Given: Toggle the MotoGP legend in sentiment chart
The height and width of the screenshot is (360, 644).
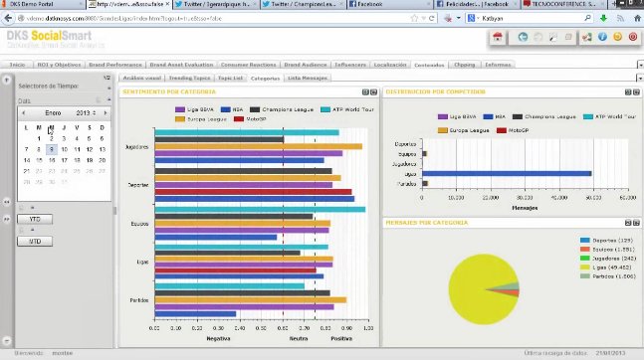Looking at the screenshot, I should [250, 119].
